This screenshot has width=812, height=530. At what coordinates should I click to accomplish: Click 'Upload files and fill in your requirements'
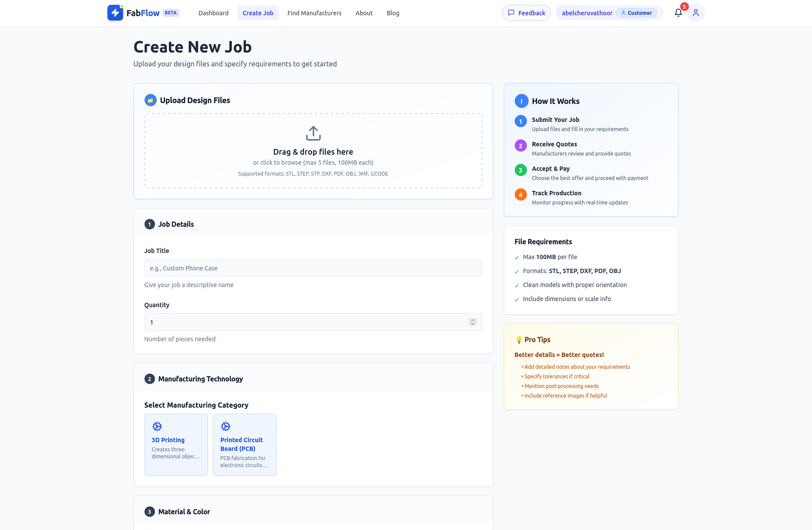pos(580,129)
